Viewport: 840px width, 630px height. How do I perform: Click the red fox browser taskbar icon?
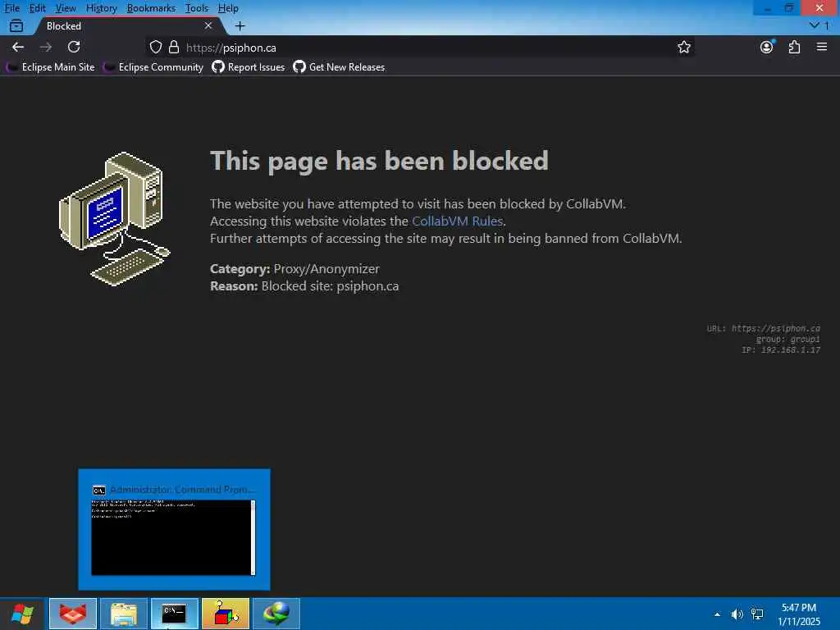click(73, 614)
